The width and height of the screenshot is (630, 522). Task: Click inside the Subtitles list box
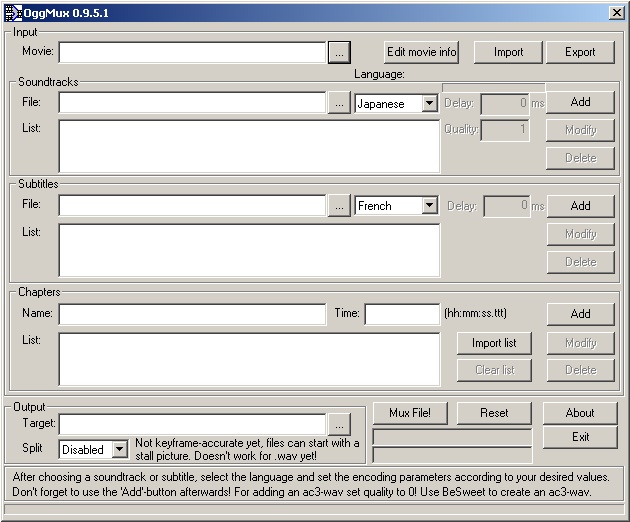tap(249, 250)
